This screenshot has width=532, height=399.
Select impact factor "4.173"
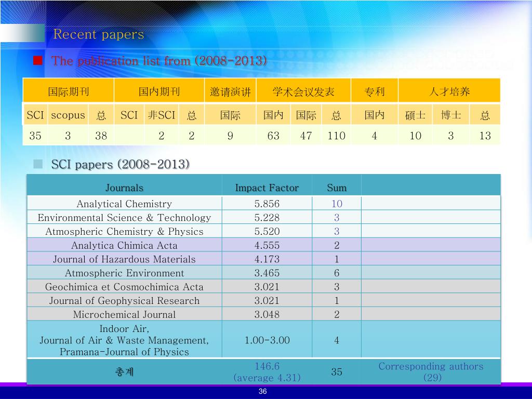coord(267,259)
